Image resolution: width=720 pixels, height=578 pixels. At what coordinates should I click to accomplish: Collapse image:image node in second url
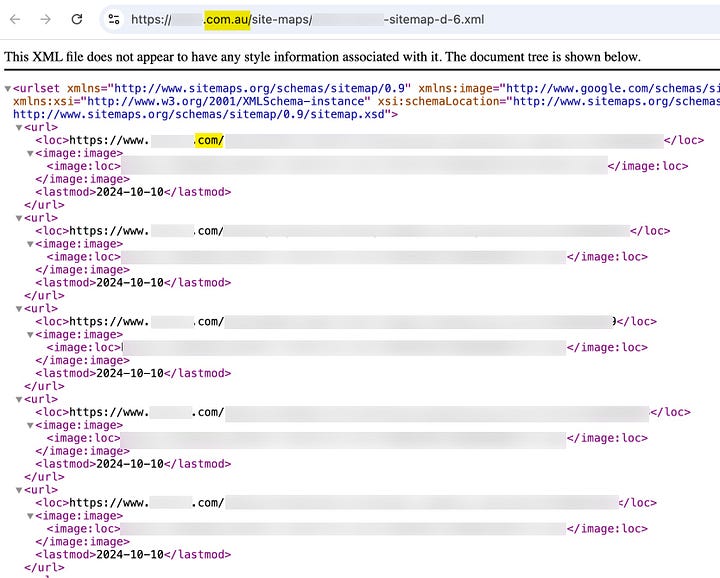pyautogui.click(x=30, y=244)
